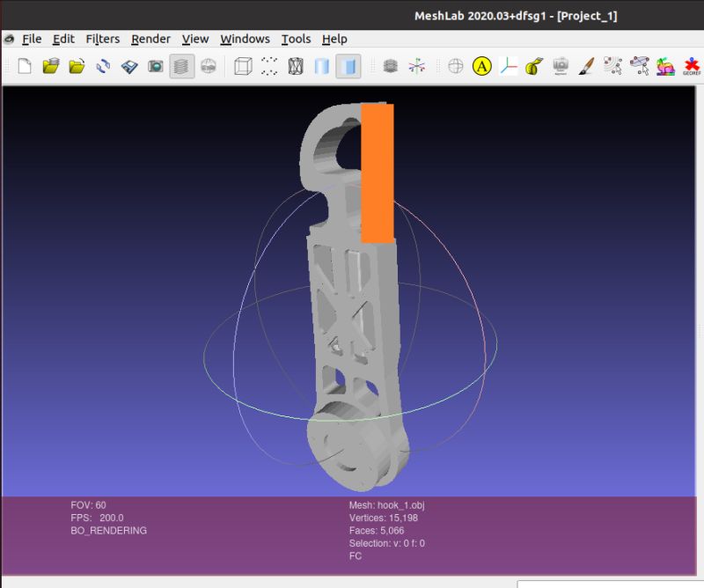Import another mesh into the project
Viewport: 704px width, 588px height.
(77, 66)
